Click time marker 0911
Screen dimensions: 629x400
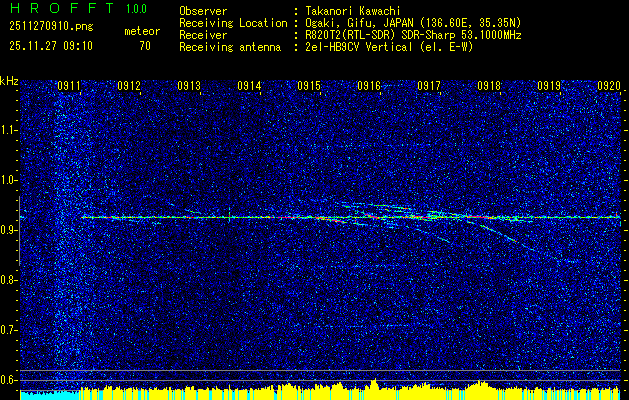click(69, 86)
